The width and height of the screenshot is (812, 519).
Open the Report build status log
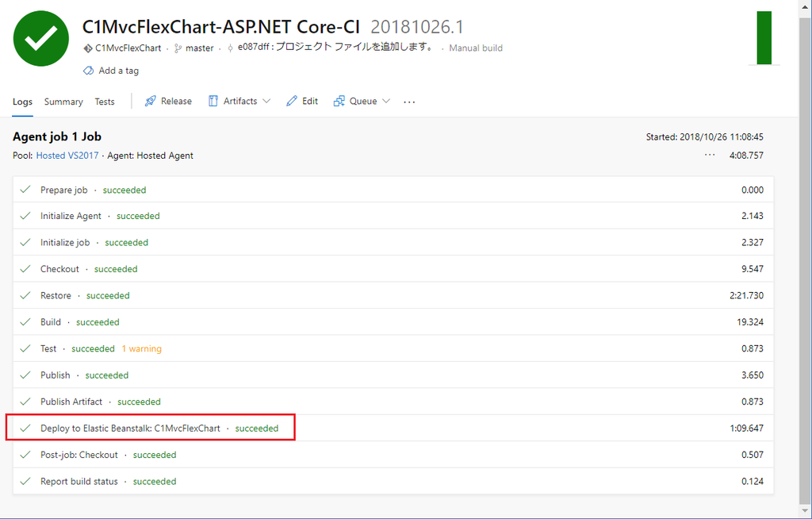pyautogui.click(x=393, y=482)
